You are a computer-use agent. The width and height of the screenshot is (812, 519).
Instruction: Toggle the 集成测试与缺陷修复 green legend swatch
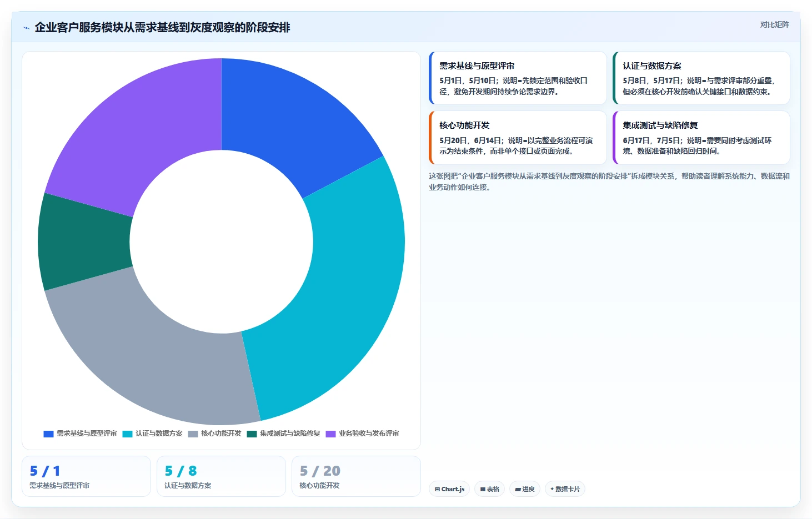point(252,434)
